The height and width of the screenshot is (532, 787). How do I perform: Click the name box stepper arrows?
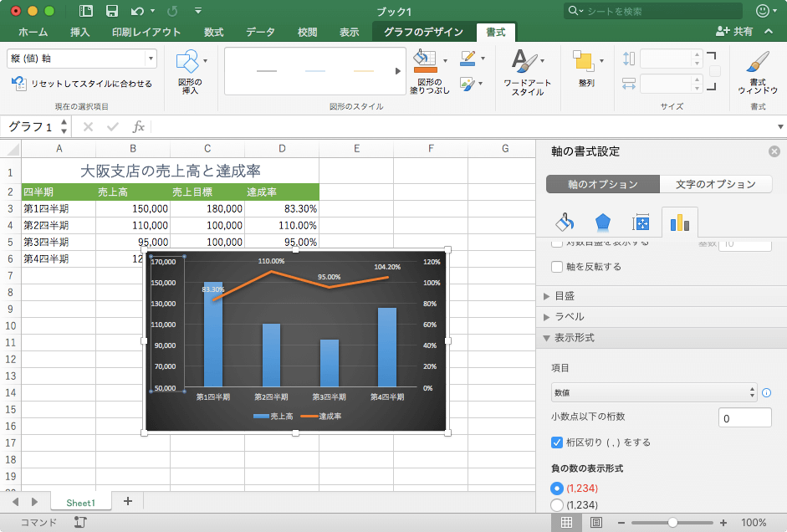pos(64,126)
